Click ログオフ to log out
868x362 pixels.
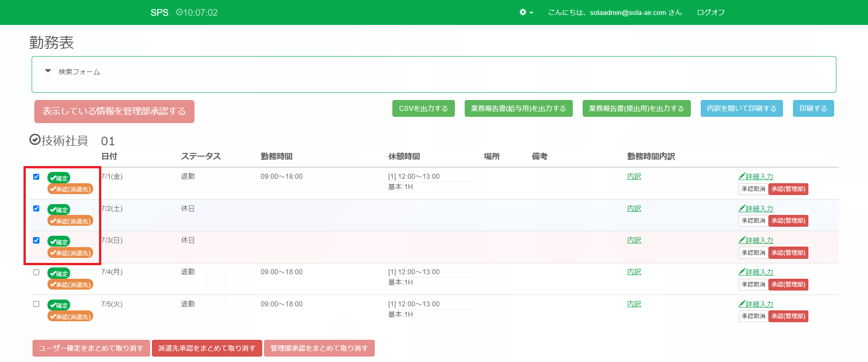tap(711, 13)
